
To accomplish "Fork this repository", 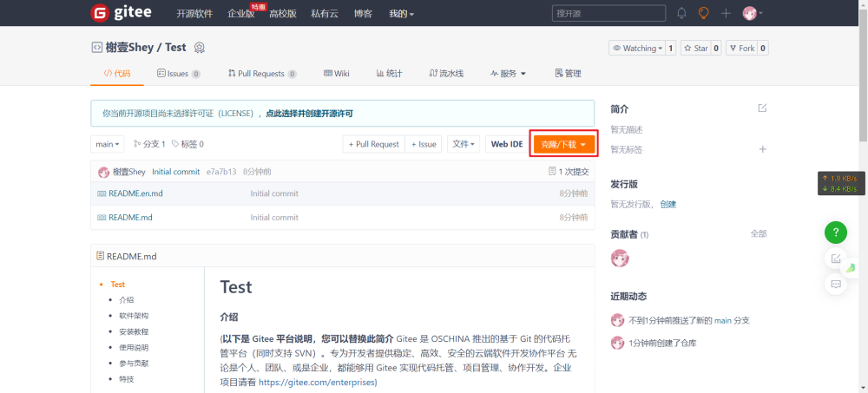I will (x=741, y=49).
